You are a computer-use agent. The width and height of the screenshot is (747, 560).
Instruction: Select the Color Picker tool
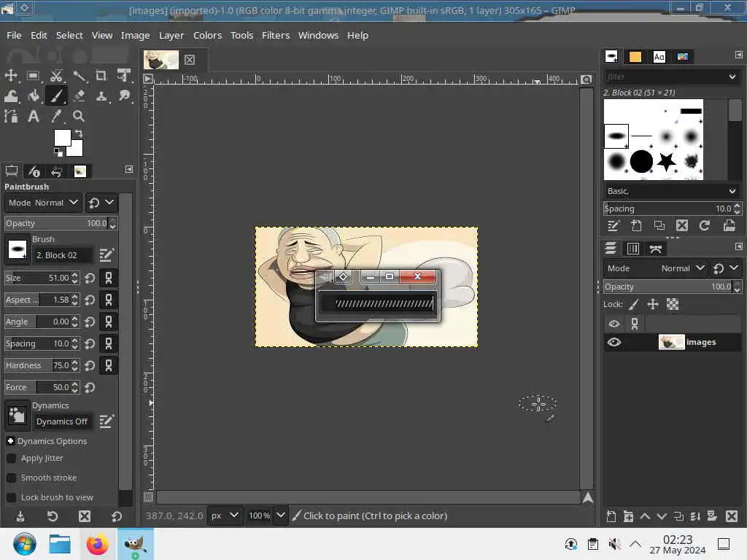pos(56,116)
